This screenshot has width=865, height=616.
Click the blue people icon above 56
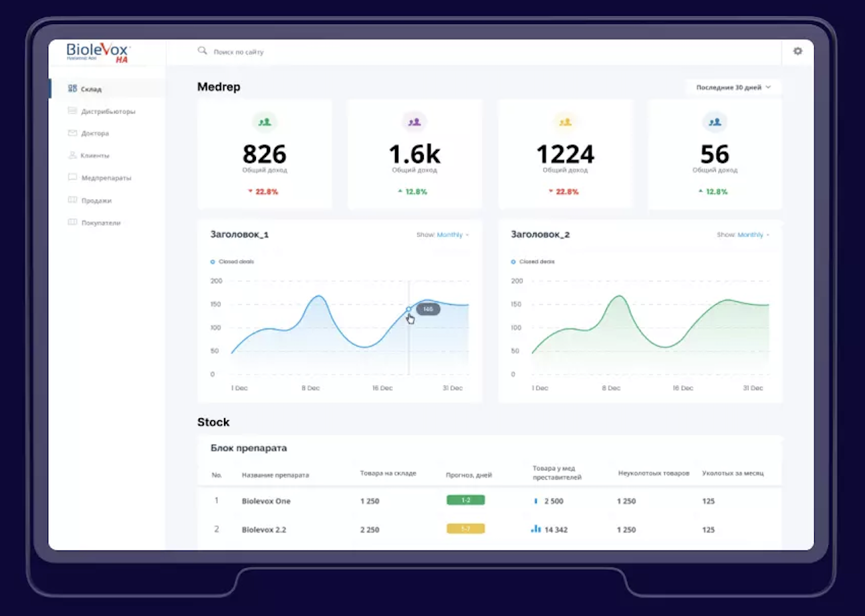pyautogui.click(x=715, y=122)
